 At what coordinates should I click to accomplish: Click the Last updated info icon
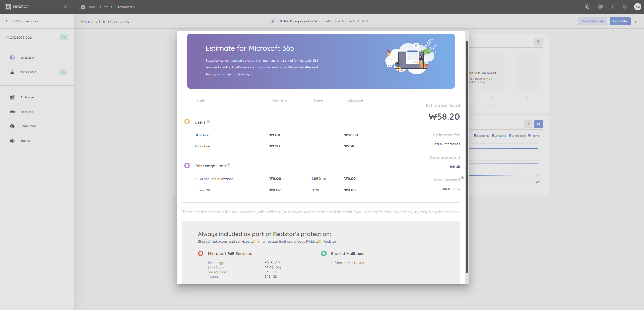point(462,178)
